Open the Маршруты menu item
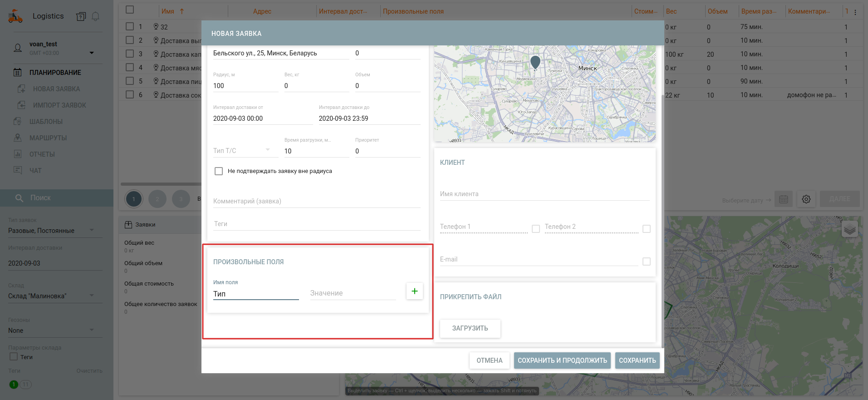 [48, 138]
